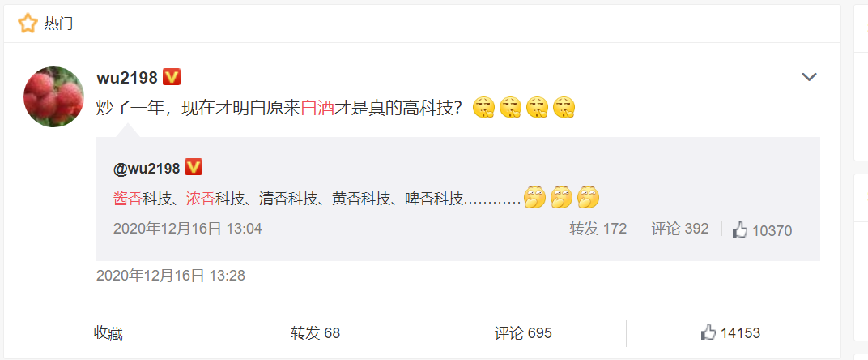Click the 酱香 red keyword link

coord(127,198)
